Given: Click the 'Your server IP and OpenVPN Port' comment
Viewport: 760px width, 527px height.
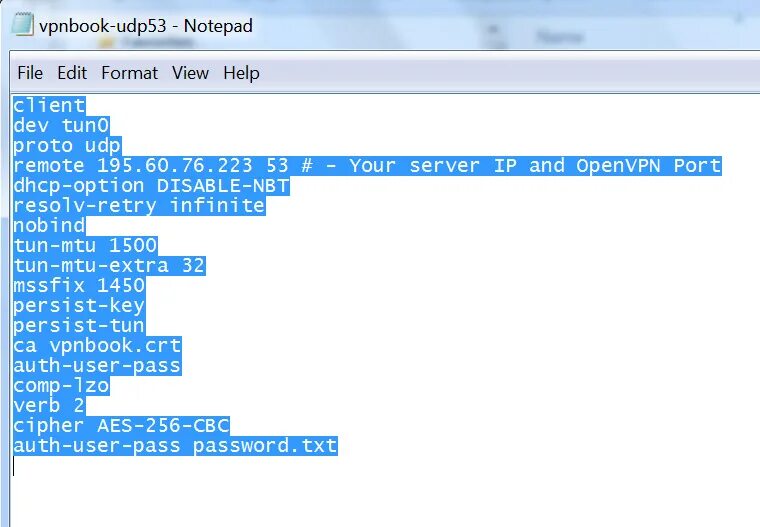Looking at the screenshot, I should pyautogui.click(x=535, y=165).
